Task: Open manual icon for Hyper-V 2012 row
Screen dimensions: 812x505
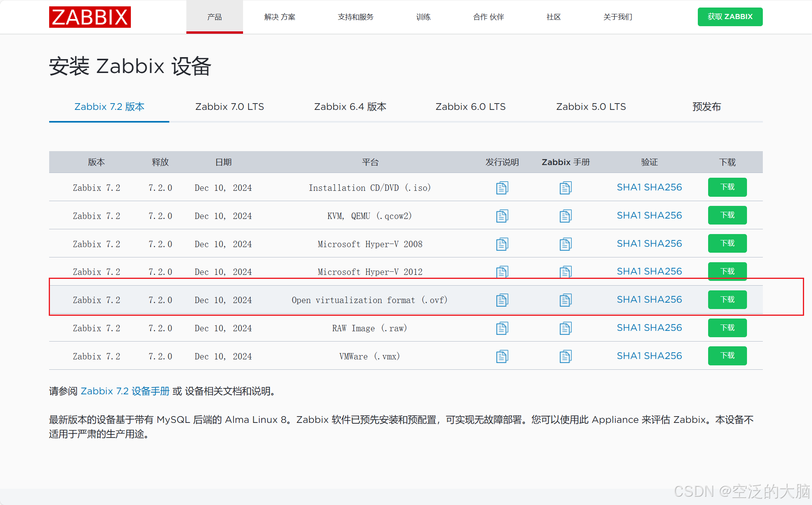Action: pyautogui.click(x=565, y=272)
